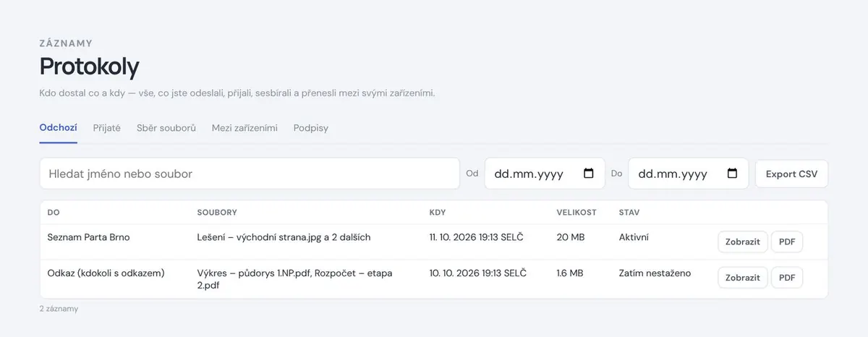Click the VELIKOST column header
This screenshot has width=868, height=337.
(576, 213)
